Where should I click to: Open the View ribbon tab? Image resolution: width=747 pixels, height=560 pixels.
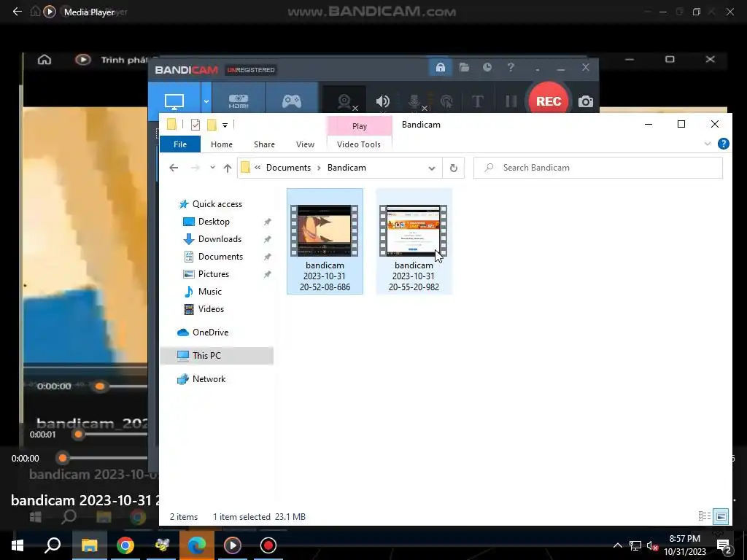(x=305, y=144)
